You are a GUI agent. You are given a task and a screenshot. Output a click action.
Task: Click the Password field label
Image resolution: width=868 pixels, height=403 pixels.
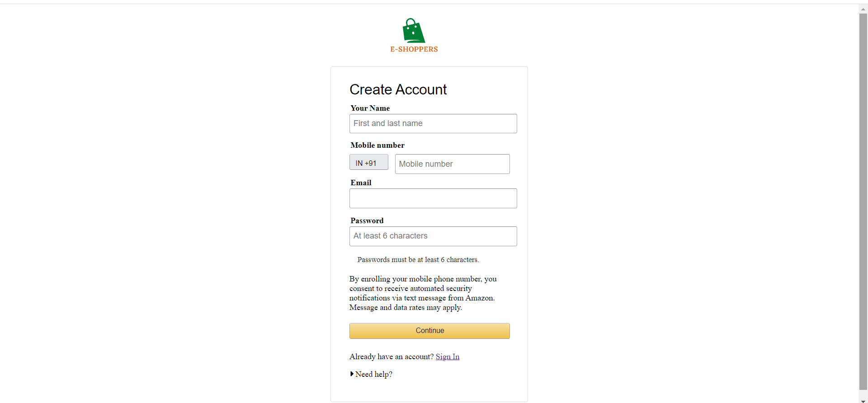click(367, 220)
